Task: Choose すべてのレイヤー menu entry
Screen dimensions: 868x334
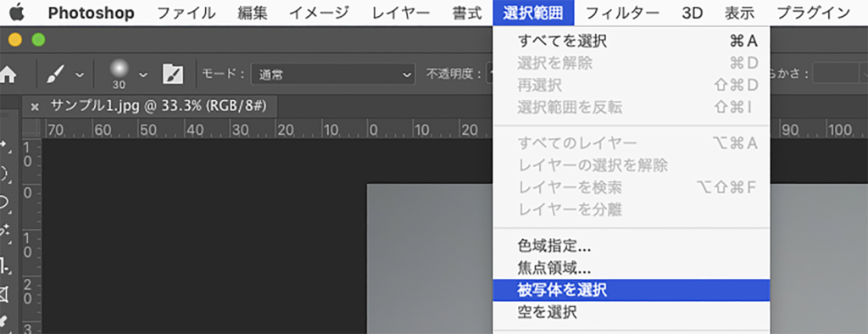Action: pos(631,143)
